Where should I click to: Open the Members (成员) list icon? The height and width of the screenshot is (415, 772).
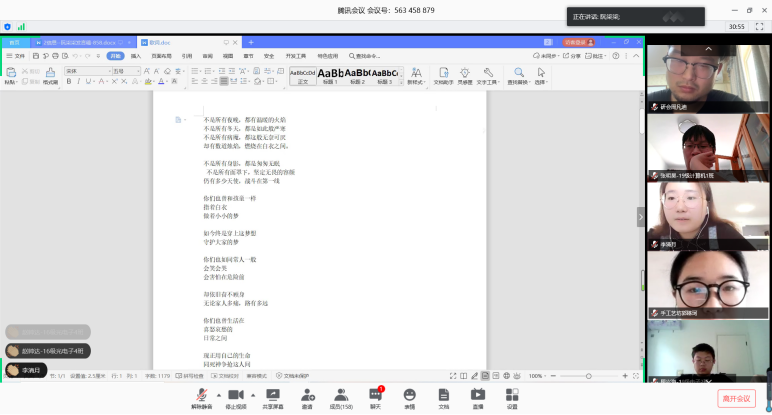click(340, 395)
